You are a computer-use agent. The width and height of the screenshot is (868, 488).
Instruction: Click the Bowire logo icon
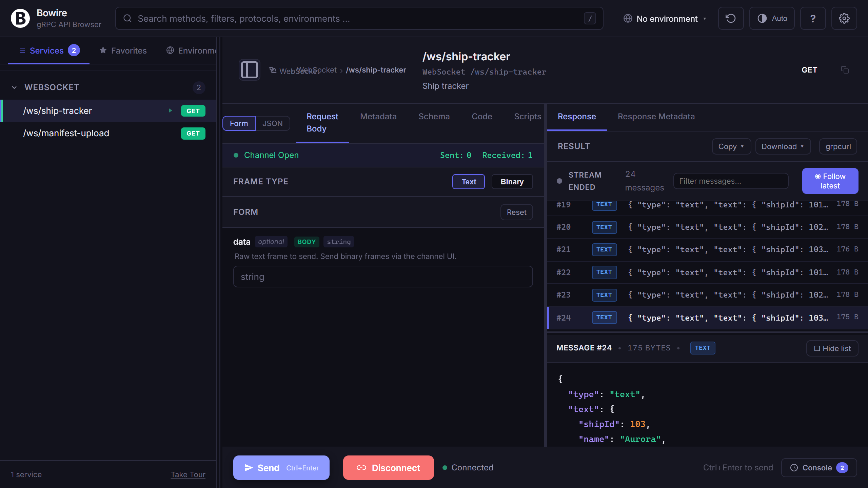(x=20, y=18)
